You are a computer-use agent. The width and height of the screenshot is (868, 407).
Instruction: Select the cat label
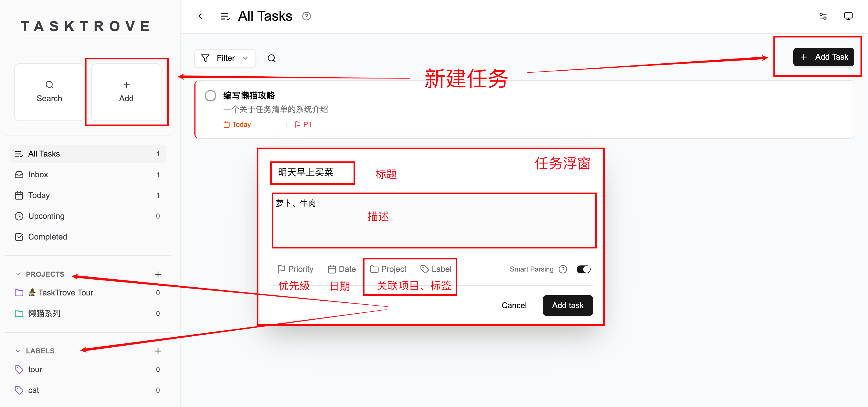click(x=88, y=390)
